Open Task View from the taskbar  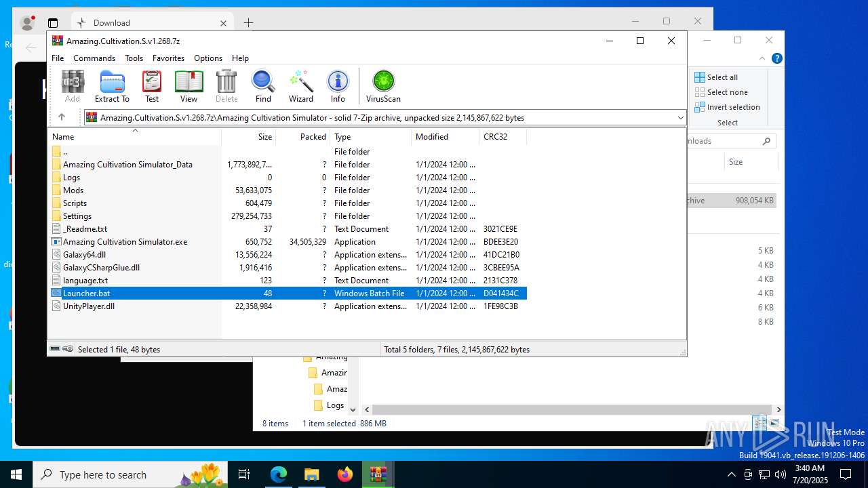(x=244, y=474)
